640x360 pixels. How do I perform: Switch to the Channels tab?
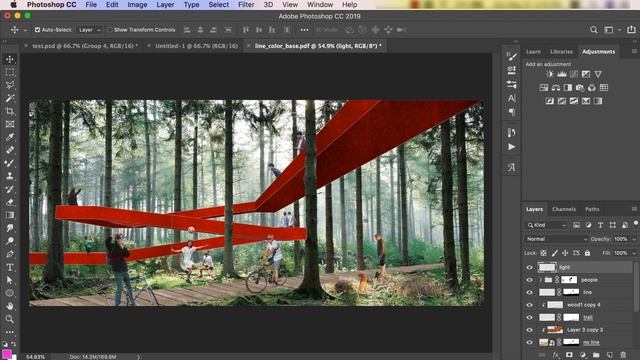click(x=564, y=209)
